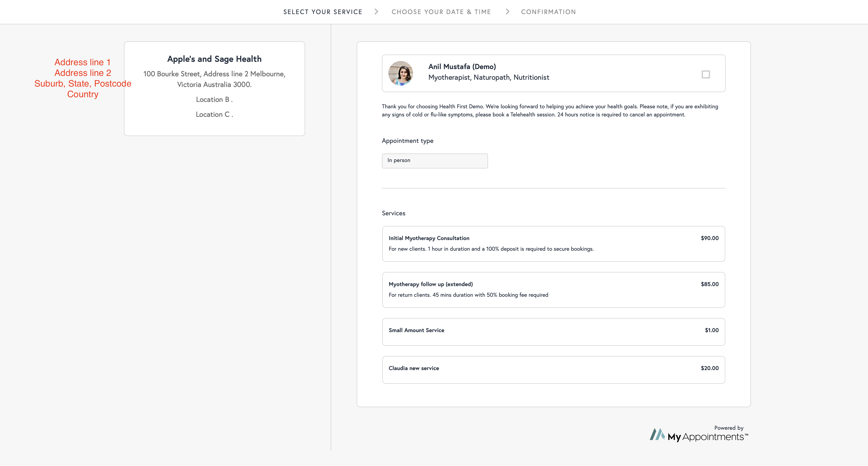Choose Myotherapy follow up (extended) service
Viewport: 868px width, 466px height.
point(553,289)
